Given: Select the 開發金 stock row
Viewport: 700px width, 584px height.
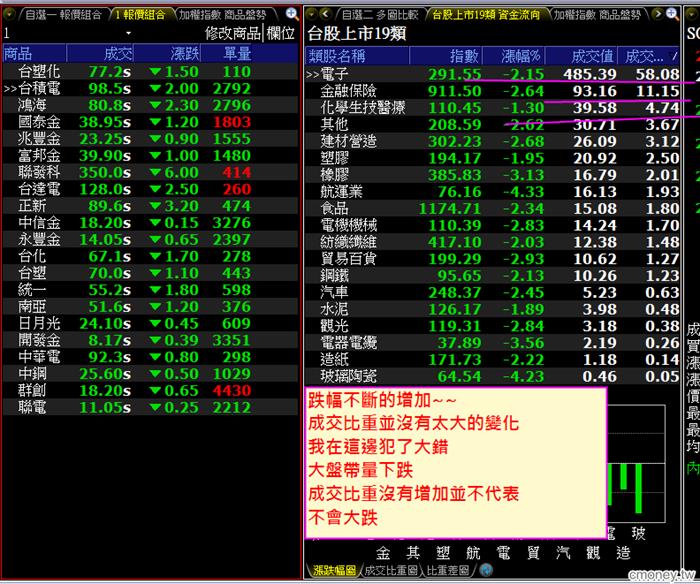Looking at the screenshot, I should tap(150, 340).
